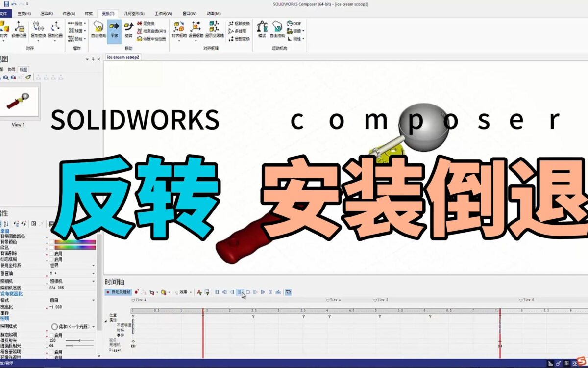The width and height of the screenshot is (588, 368).
Task: Open the 作者(A) ribbon tab
Action: [x=69, y=13]
